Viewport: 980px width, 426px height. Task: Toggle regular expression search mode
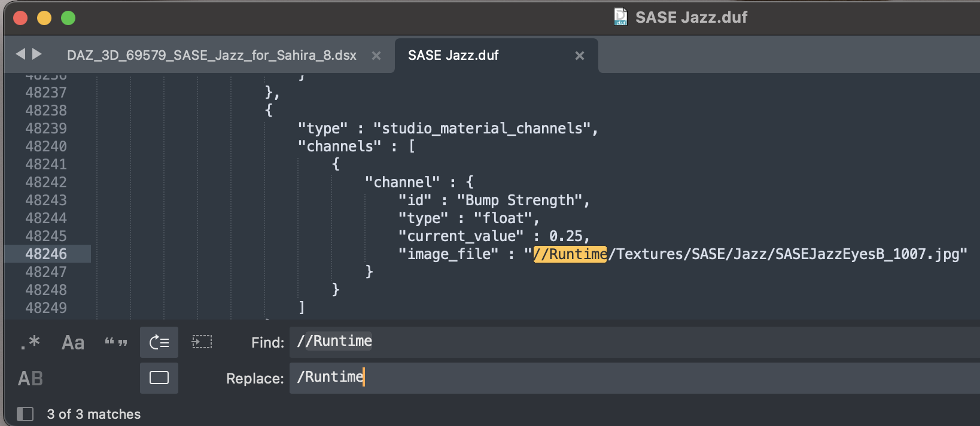[30, 342]
